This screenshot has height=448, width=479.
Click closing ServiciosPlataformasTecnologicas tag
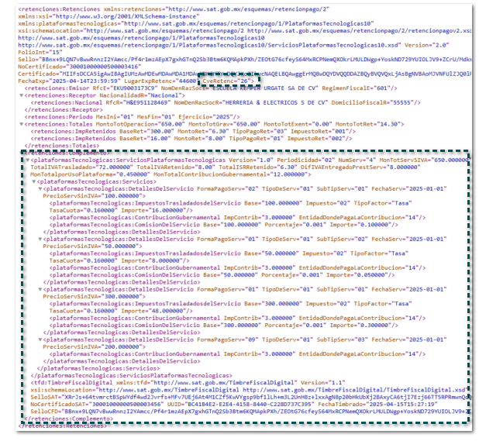click(131, 376)
